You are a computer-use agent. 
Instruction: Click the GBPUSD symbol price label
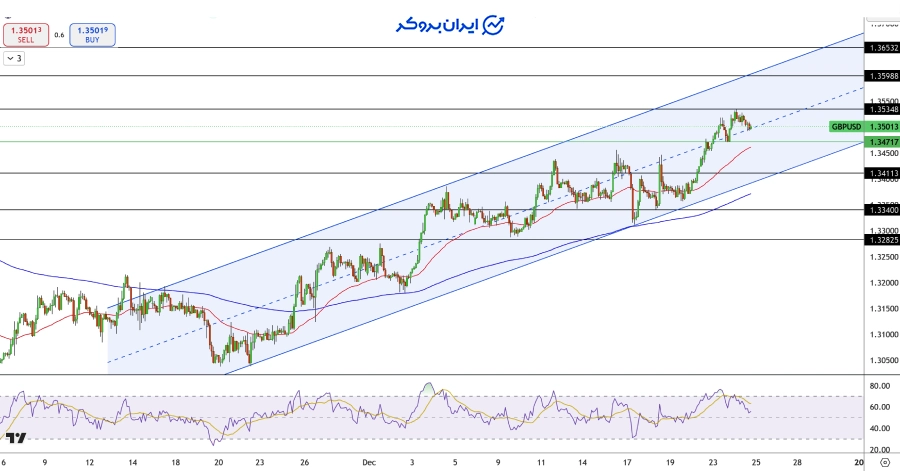click(846, 127)
